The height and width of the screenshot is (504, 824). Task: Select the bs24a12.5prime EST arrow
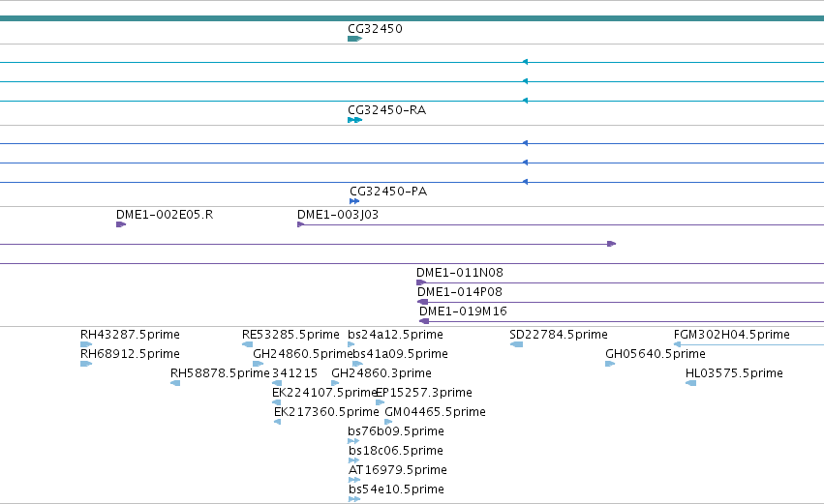tap(351, 345)
